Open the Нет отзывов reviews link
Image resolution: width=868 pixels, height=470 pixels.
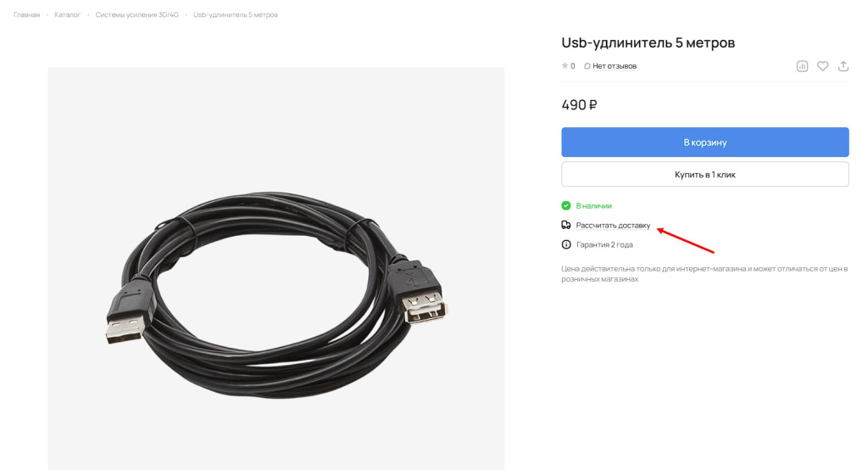615,66
